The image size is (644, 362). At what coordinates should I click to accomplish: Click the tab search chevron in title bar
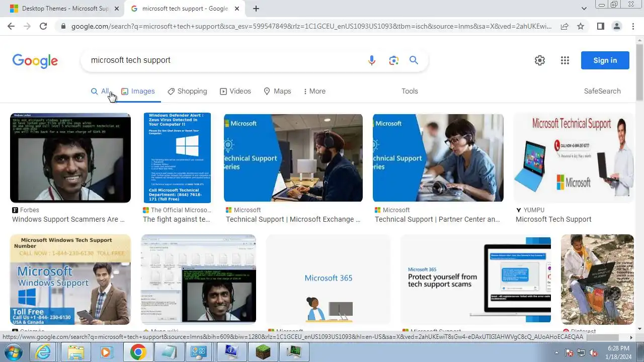[584, 9]
